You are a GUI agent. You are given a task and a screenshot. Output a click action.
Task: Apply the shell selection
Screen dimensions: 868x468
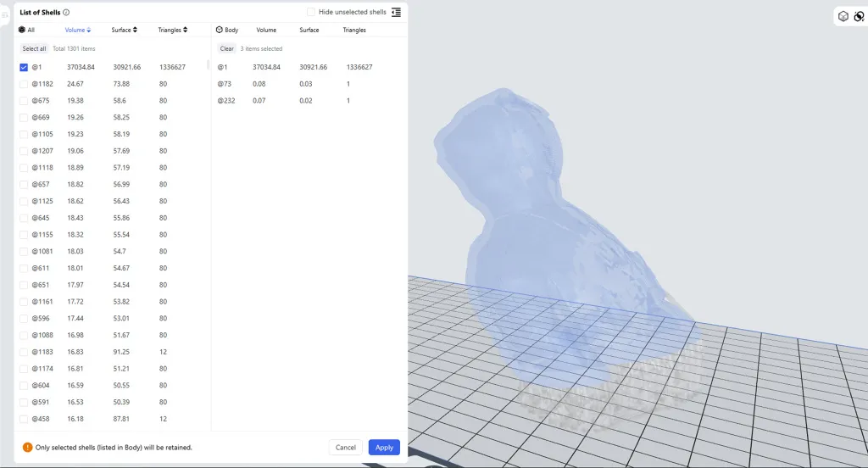point(384,447)
